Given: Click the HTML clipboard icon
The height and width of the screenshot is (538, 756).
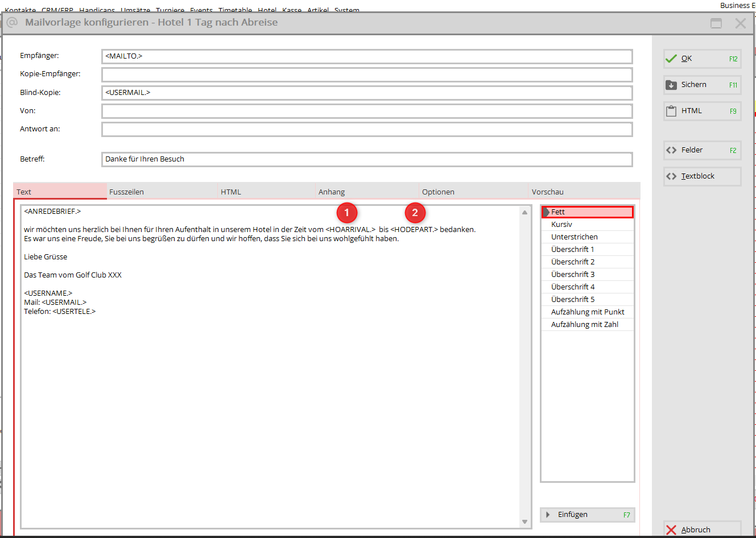Looking at the screenshot, I should tap(671, 111).
